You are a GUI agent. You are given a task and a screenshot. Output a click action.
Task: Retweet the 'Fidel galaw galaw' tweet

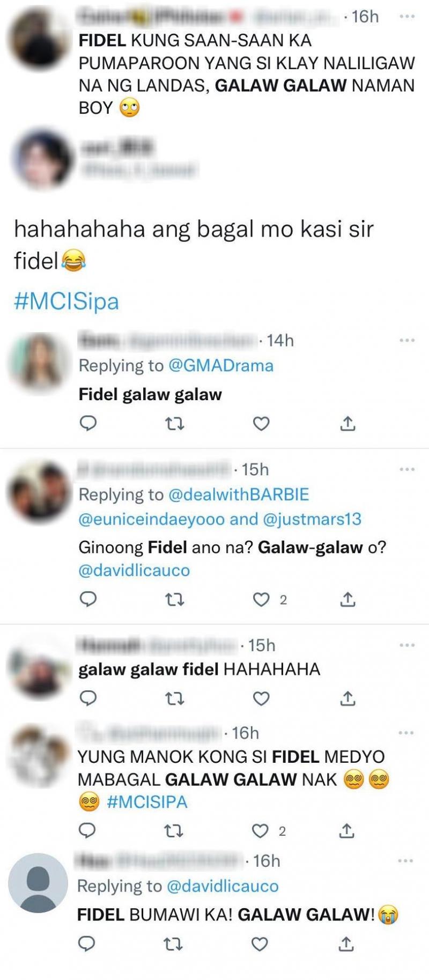point(174,424)
